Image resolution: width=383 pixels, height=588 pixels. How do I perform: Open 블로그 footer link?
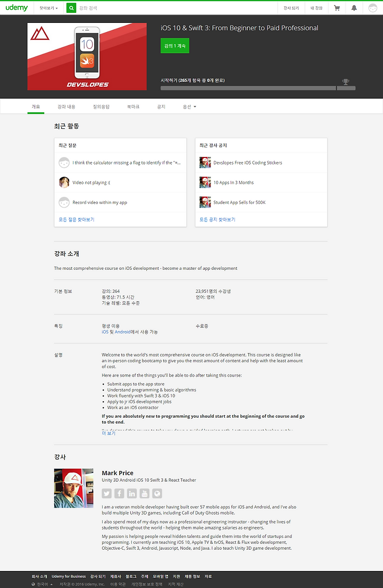point(131,576)
